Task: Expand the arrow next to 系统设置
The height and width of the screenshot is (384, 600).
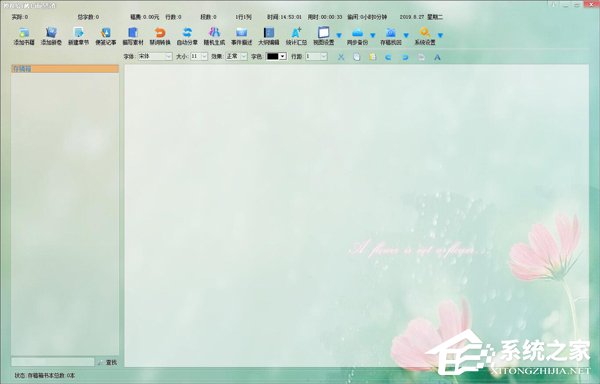Action: point(440,35)
